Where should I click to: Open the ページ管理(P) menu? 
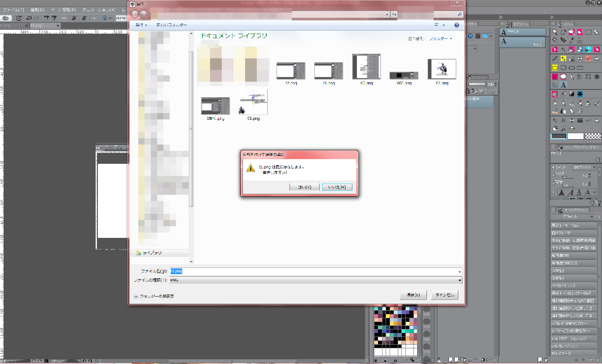64,10
